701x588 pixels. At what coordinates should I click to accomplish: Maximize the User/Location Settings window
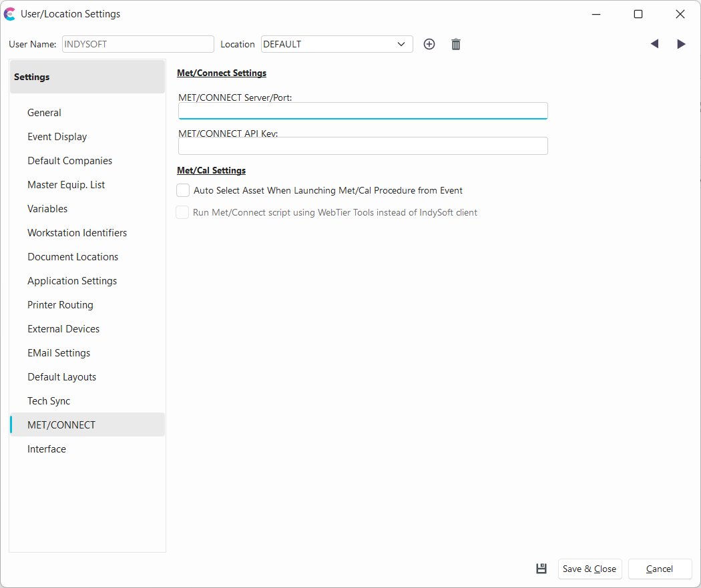(x=638, y=14)
